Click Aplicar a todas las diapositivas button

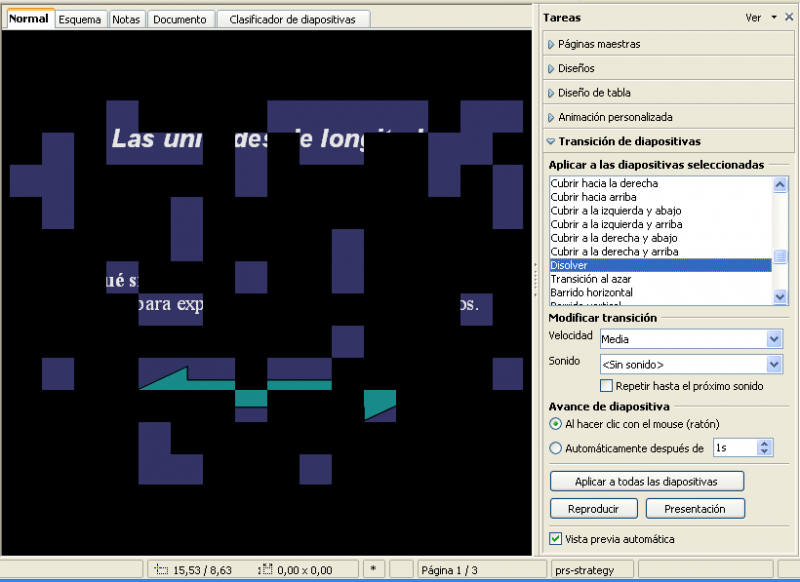pyautogui.click(x=646, y=482)
